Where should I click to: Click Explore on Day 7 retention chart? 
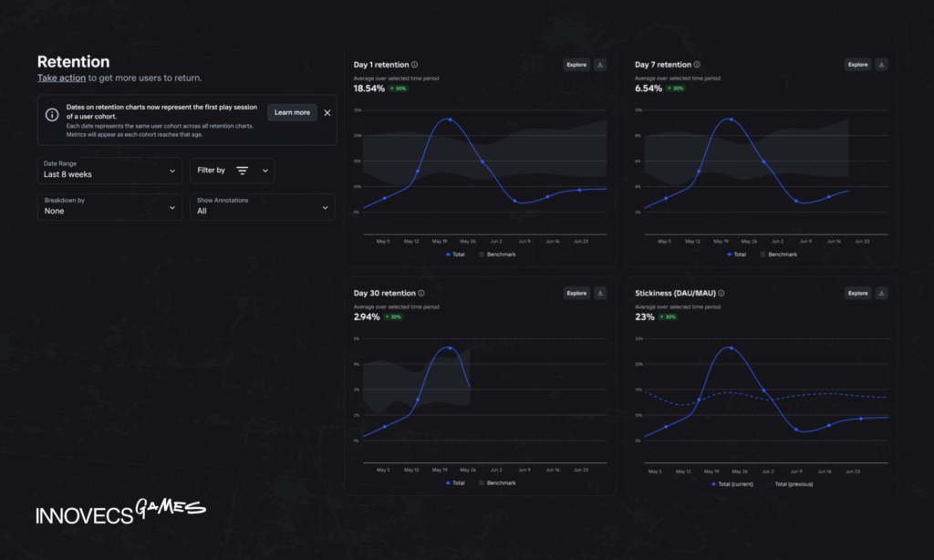coord(857,65)
